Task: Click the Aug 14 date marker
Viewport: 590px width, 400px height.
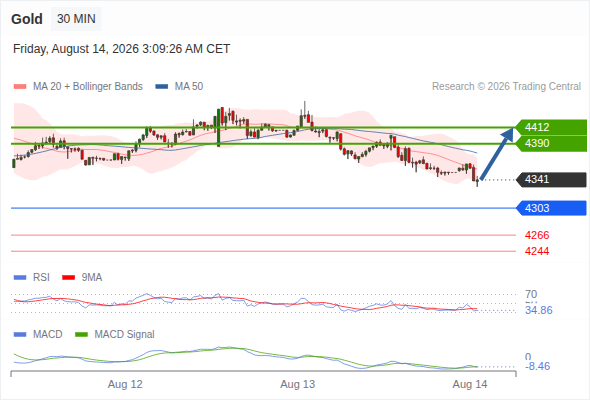Action: (470, 384)
